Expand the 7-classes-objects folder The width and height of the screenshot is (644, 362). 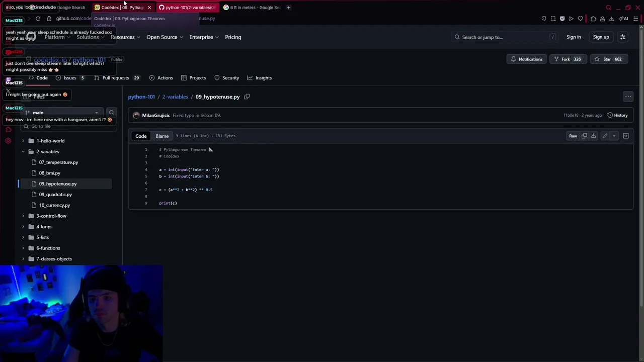point(23,259)
